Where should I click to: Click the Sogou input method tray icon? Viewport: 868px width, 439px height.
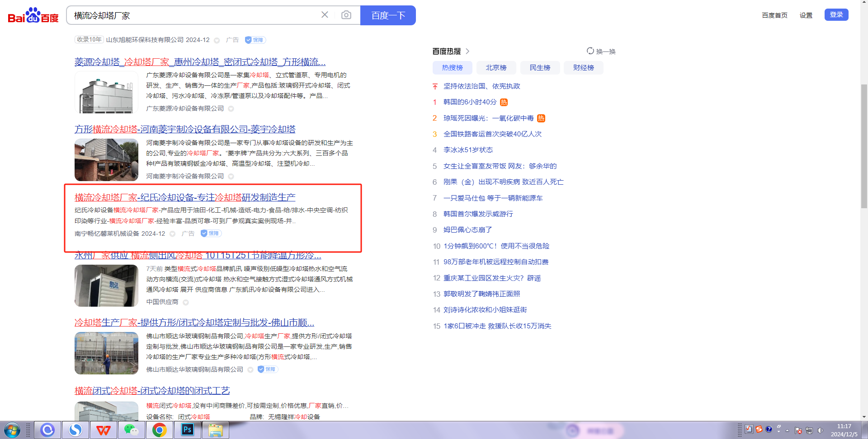(x=759, y=430)
